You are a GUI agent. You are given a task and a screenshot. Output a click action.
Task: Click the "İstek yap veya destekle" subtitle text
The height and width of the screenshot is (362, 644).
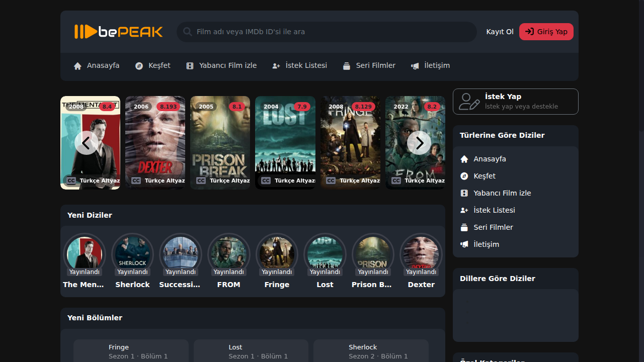pos(521,107)
